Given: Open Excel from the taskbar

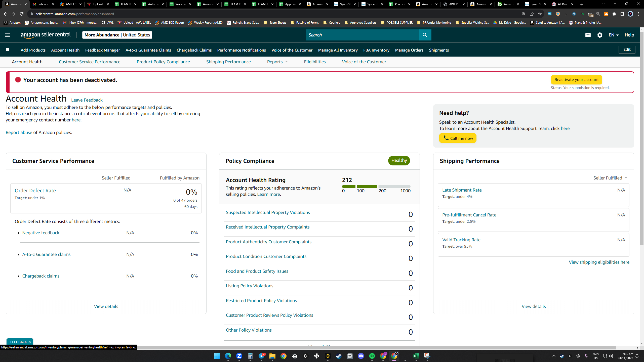Looking at the screenshot, I should coord(416,356).
